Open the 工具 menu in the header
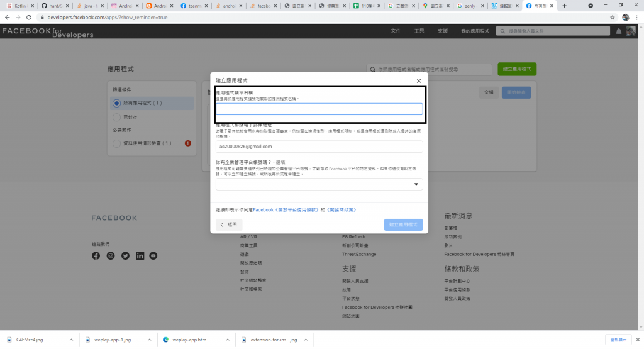Image resolution: width=644 pixels, height=349 pixels. pos(419,31)
